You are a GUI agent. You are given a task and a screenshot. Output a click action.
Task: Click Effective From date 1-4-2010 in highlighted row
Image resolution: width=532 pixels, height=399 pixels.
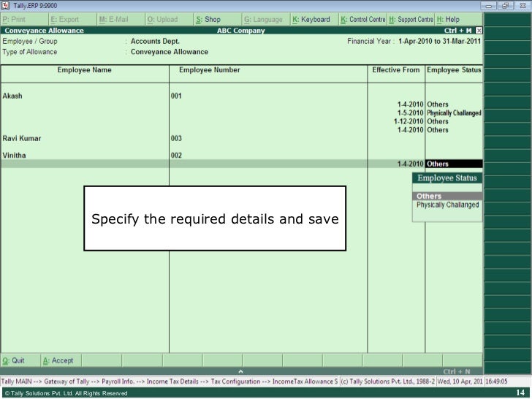(410, 164)
